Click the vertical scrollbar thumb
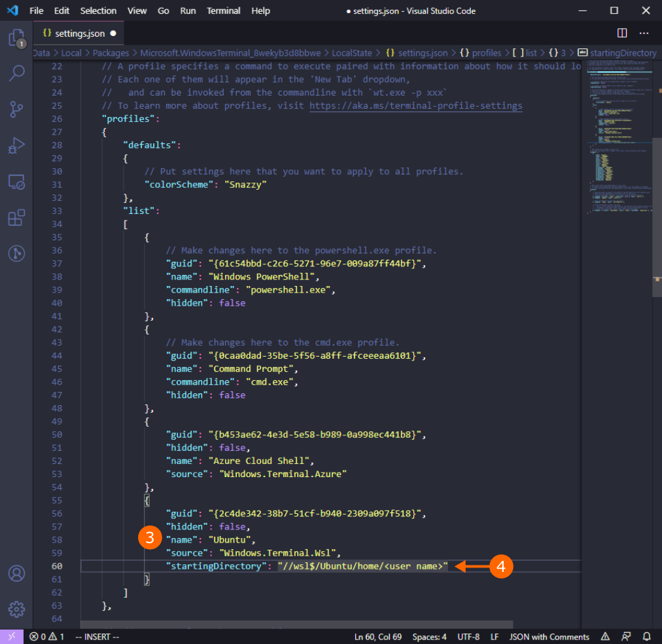The width and height of the screenshot is (662, 644). tap(657, 217)
